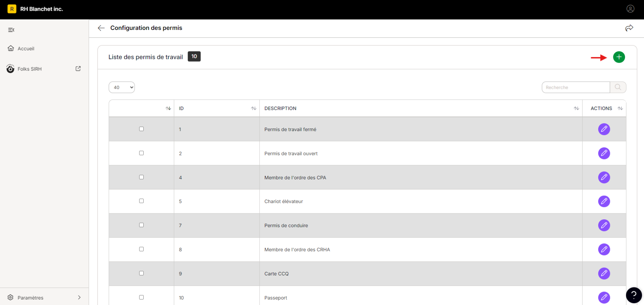Select checkbox for Membre de l'ordre des CPA
The height and width of the screenshot is (305, 644).
tap(141, 177)
